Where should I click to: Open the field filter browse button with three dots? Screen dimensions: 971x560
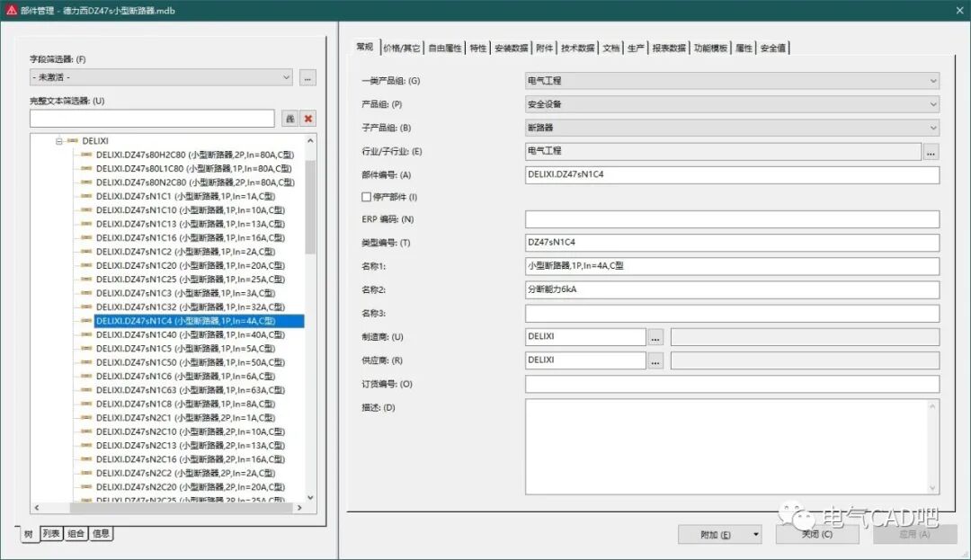[x=307, y=77]
